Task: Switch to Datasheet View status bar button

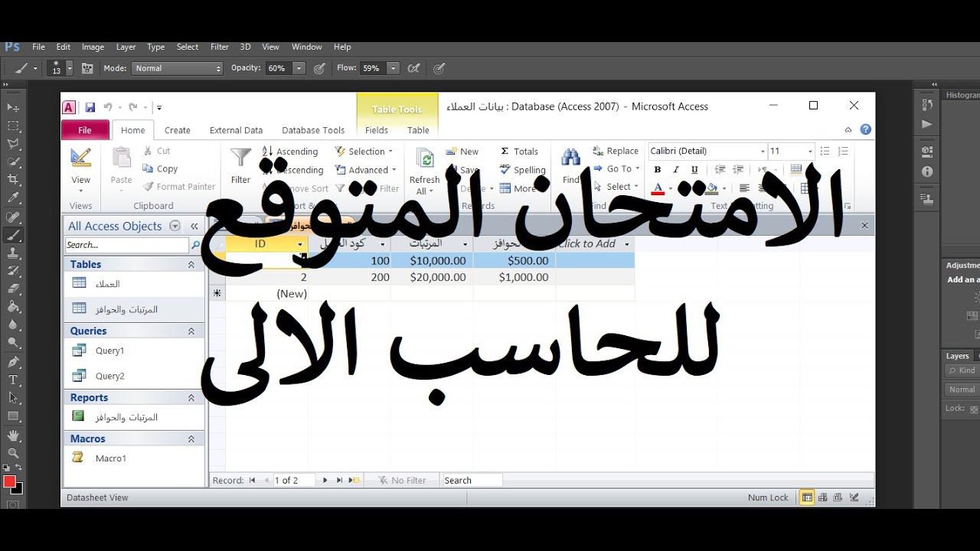Action: point(807,497)
